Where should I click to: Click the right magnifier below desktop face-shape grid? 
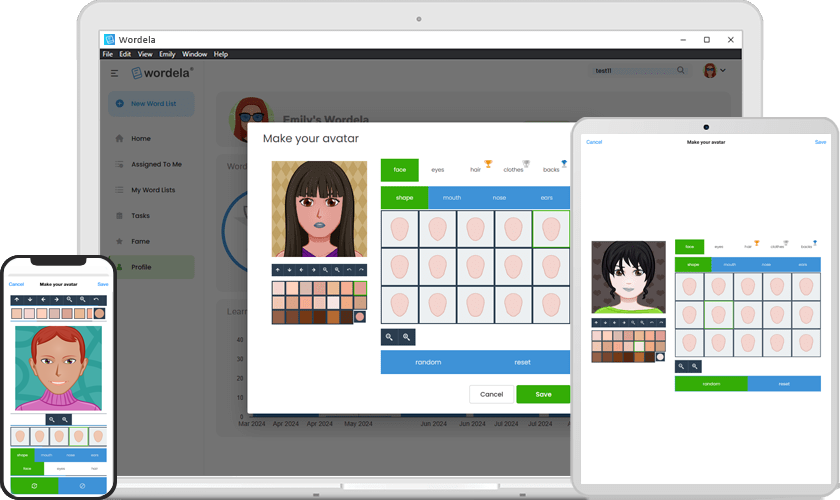(x=407, y=337)
